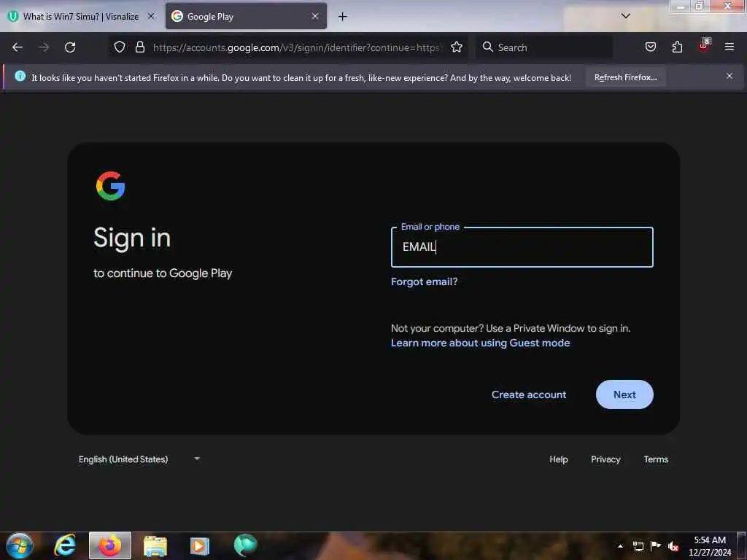Image resolution: width=747 pixels, height=560 pixels.
Task: Open the Help link
Action: click(x=558, y=459)
